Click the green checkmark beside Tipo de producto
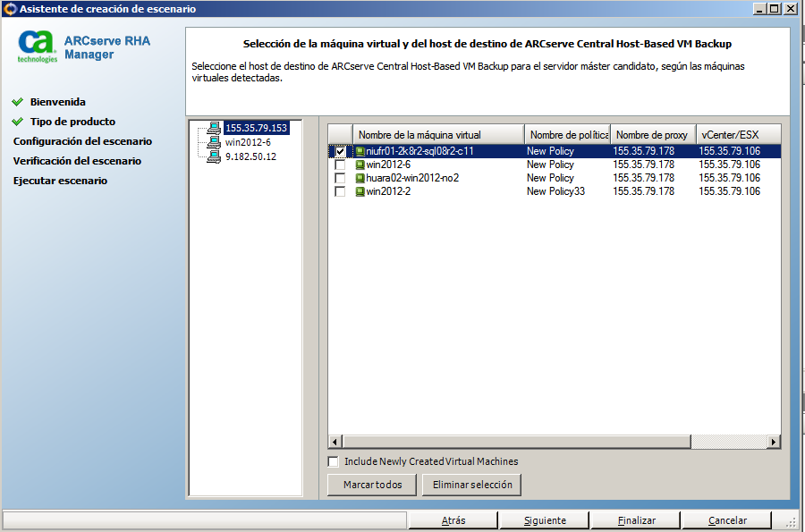The width and height of the screenshot is (805, 532). [x=18, y=122]
